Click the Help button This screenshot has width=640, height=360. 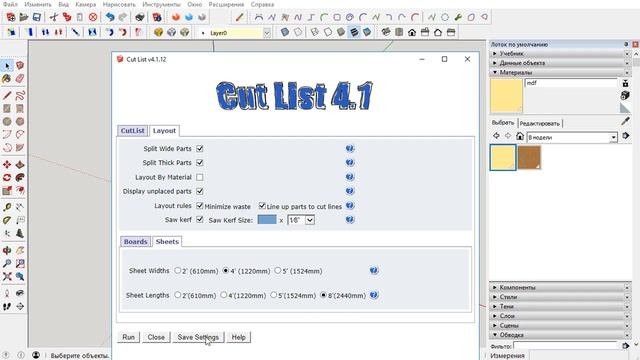coord(238,337)
